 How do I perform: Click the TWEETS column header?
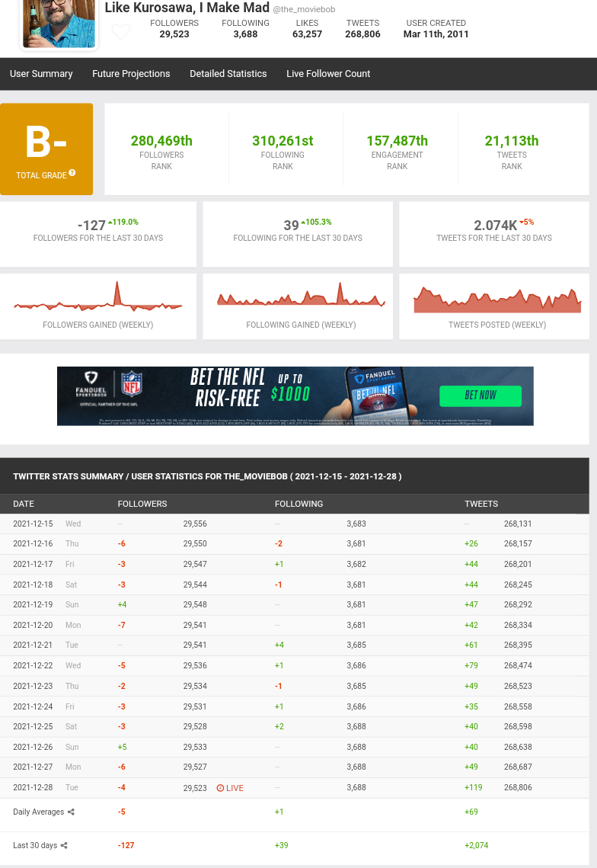click(481, 504)
